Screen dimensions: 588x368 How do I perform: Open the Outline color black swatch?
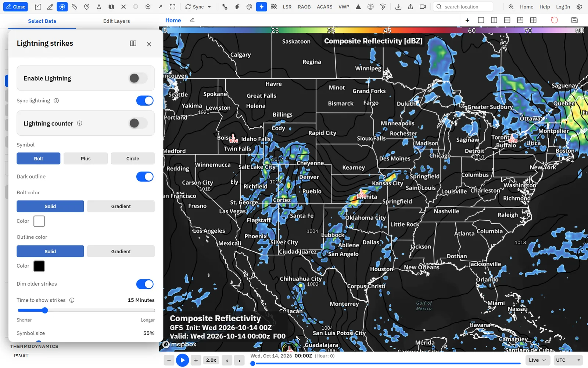point(39,266)
